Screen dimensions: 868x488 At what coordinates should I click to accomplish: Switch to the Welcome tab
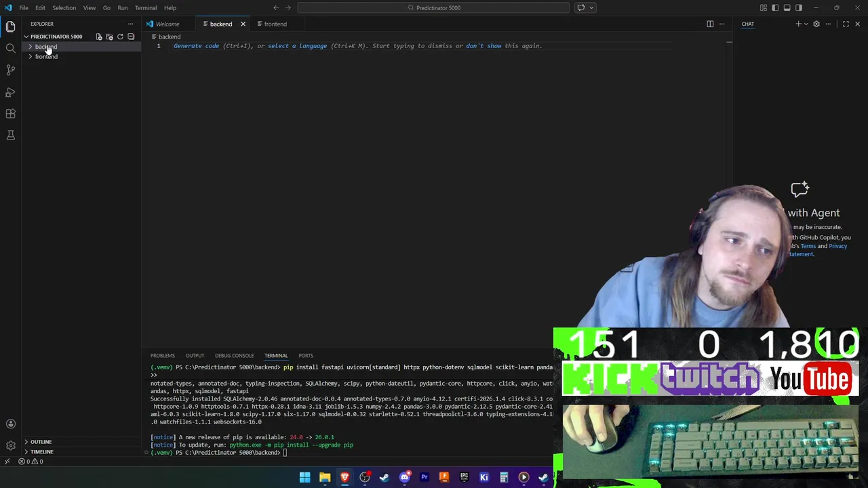pyautogui.click(x=167, y=24)
